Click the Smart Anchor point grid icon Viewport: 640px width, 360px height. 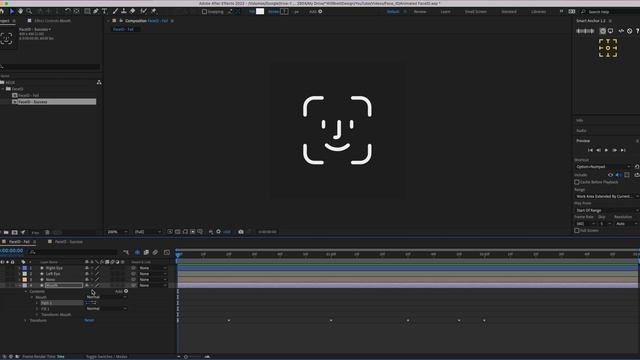(x=608, y=48)
